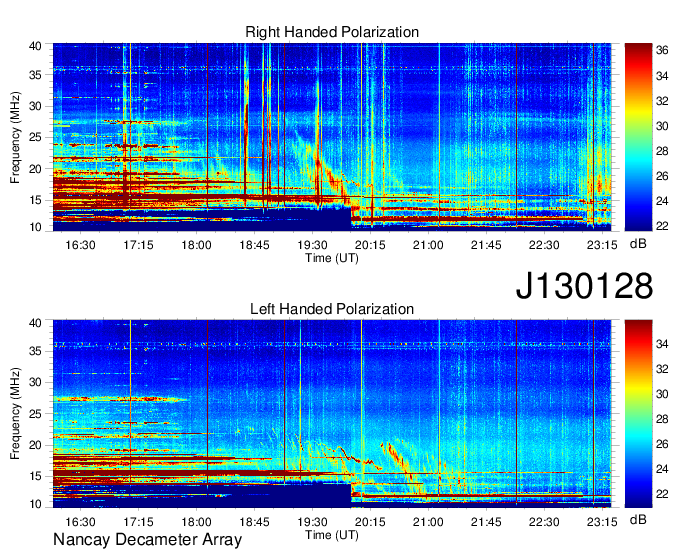Select the J130128 observation label
Image resolution: width=680 pixels, height=552 pixels.
[584, 285]
